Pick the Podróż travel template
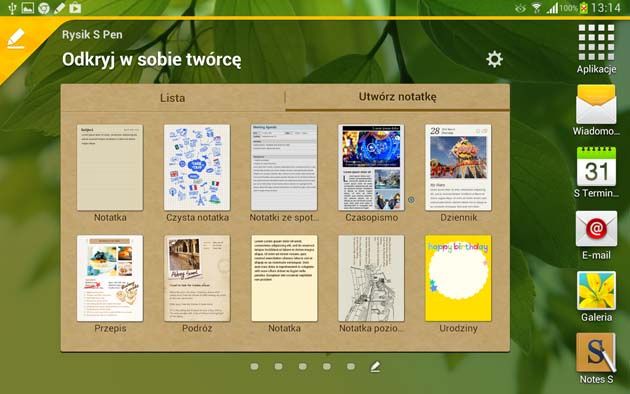Image resolution: width=630 pixels, height=394 pixels. coord(197,284)
